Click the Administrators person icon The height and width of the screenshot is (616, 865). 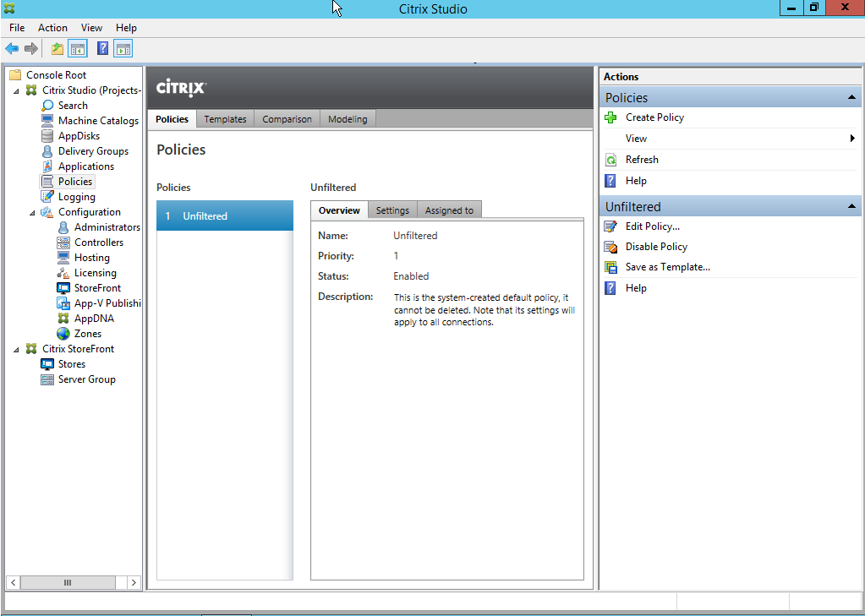pos(63,227)
